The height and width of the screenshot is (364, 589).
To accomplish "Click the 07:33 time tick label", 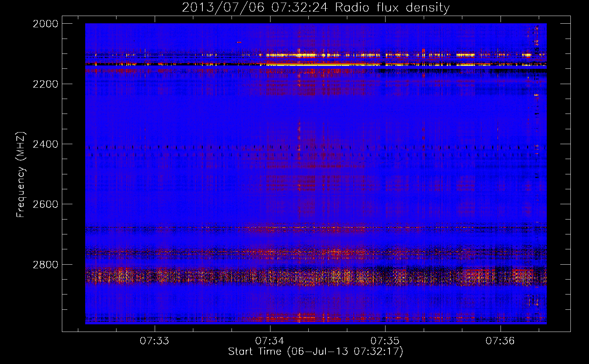I will (155, 341).
